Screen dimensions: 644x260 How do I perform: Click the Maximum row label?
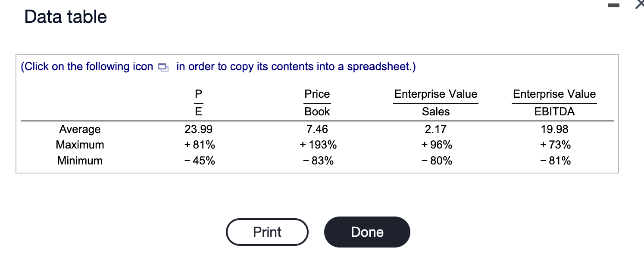80,145
